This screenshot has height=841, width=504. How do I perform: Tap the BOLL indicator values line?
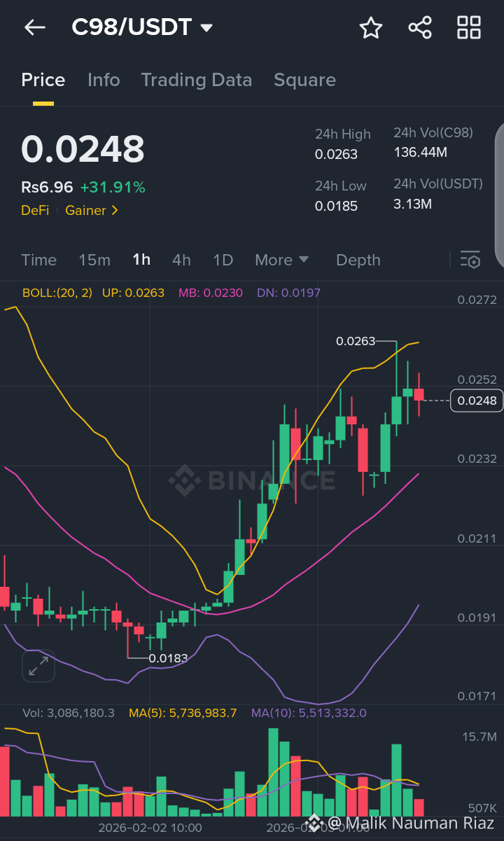point(171,293)
